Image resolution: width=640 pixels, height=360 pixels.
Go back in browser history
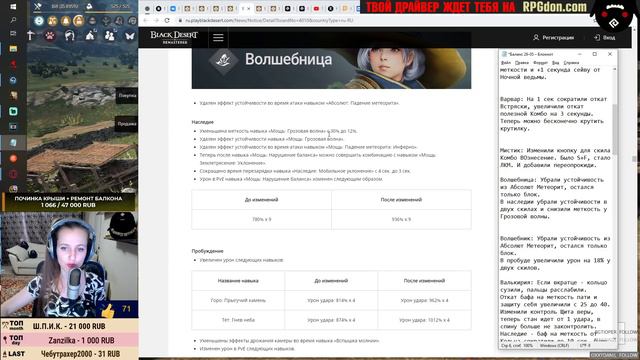145,20
